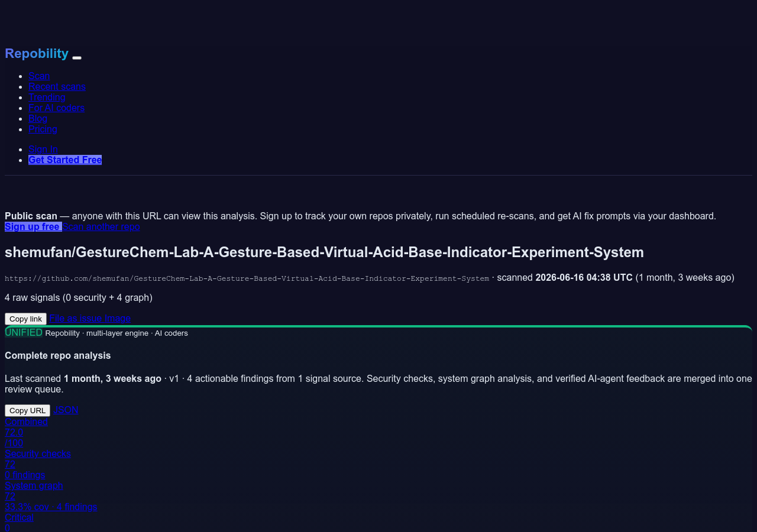Screen dimensions: 757x532
Task: Open the JSON export link
Action: (66, 410)
